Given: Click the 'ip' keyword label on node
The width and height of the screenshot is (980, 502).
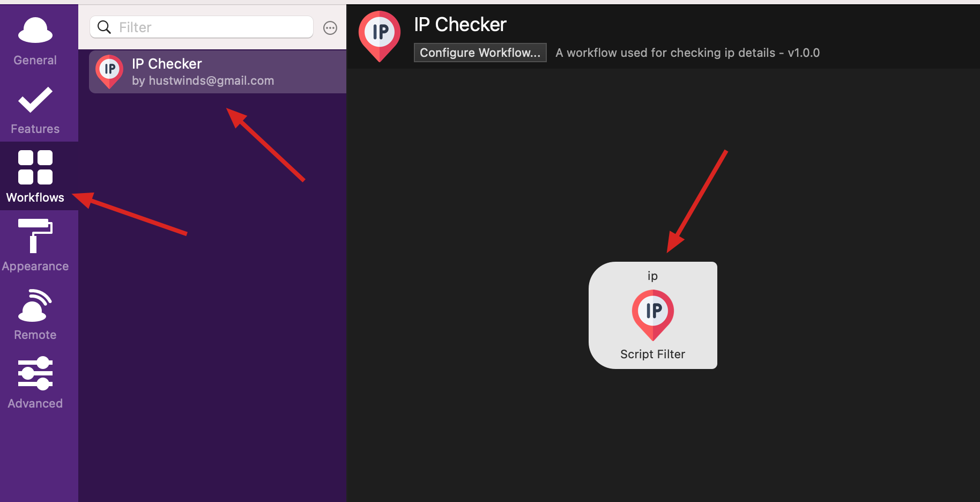Looking at the screenshot, I should [x=652, y=276].
